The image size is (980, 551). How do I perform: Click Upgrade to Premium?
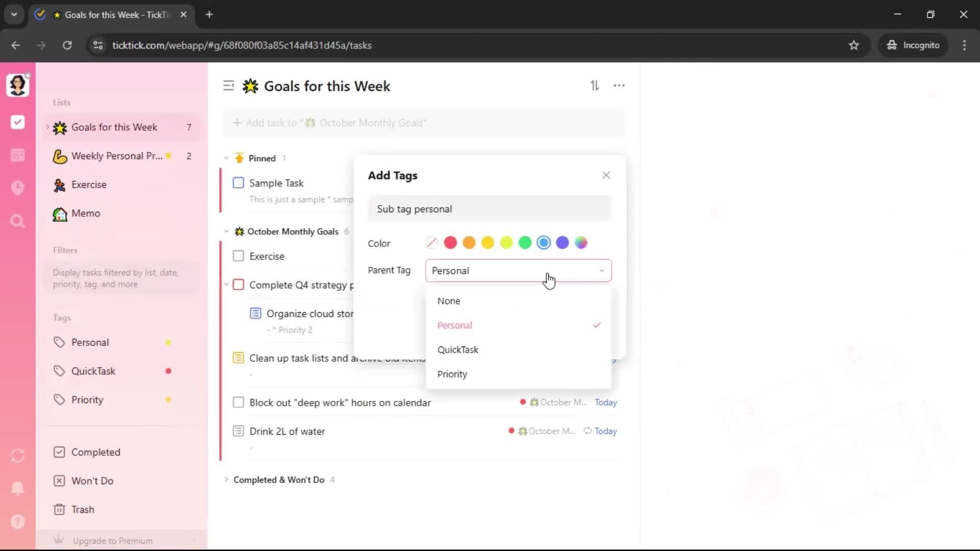(112, 540)
